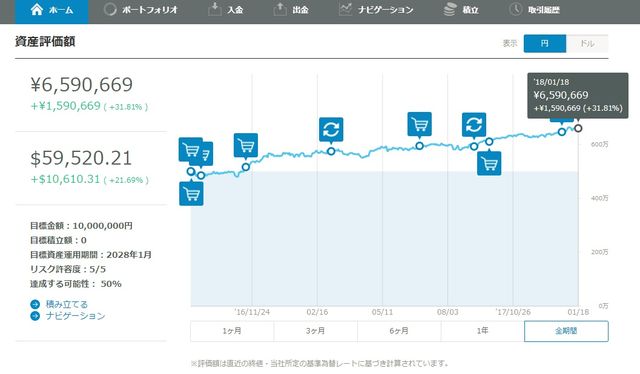640x374 pixels.
Task: Click the 積立 coins icon
Action: [450, 9]
